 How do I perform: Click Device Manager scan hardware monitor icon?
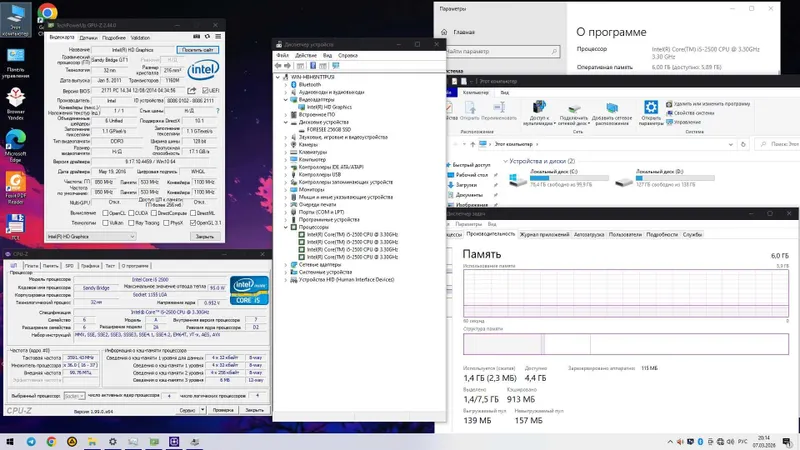[x=336, y=66]
